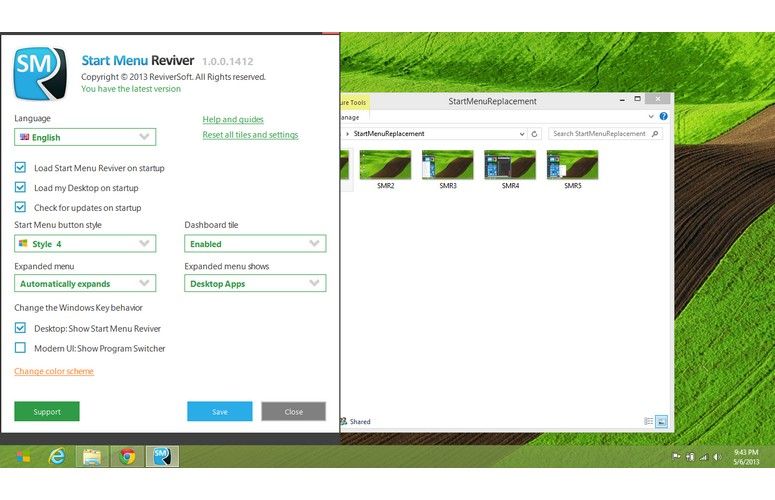775x500 pixels.
Task: Open Start Menu button style dropdown
Action: (x=85, y=244)
